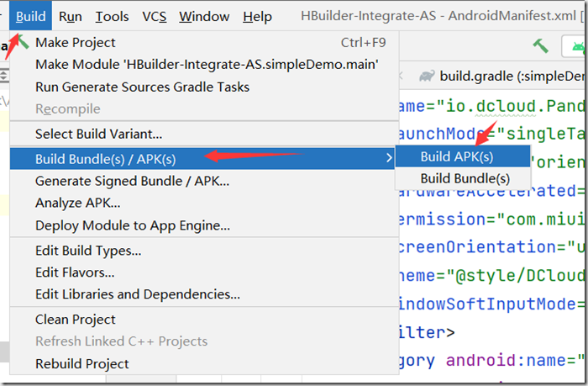Choose Select Build Variant... option
The height and width of the screenshot is (386, 588).
[x=98, y=134]
